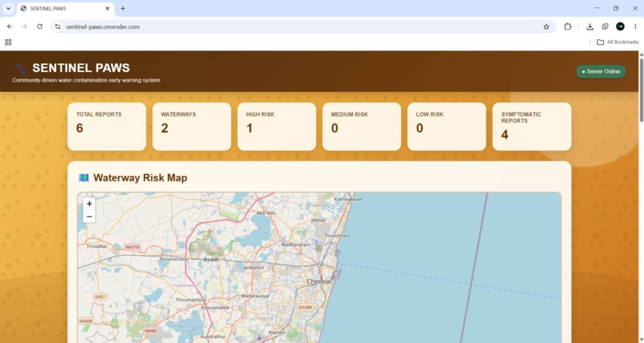Reload the Sentinel Paws page
This screenshot has width=644, height=343.
40,26
